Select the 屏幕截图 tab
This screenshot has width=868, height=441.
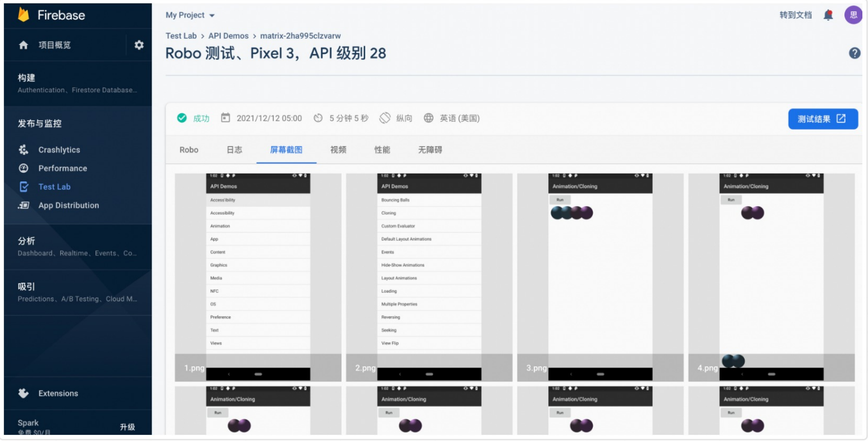click(x=286, y=149)
